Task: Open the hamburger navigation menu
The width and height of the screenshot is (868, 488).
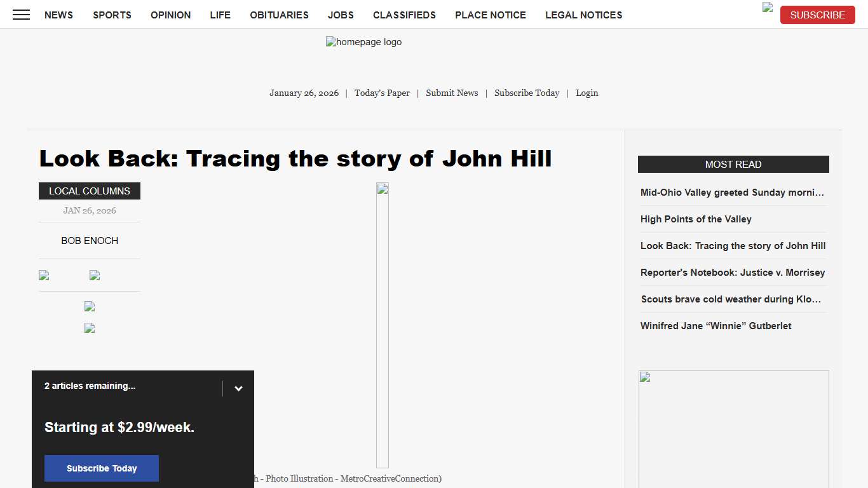Action: [21, 15]
